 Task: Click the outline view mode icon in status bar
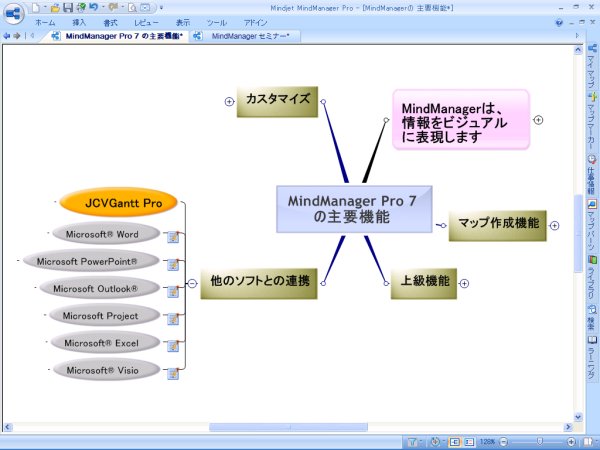[469, 442]
